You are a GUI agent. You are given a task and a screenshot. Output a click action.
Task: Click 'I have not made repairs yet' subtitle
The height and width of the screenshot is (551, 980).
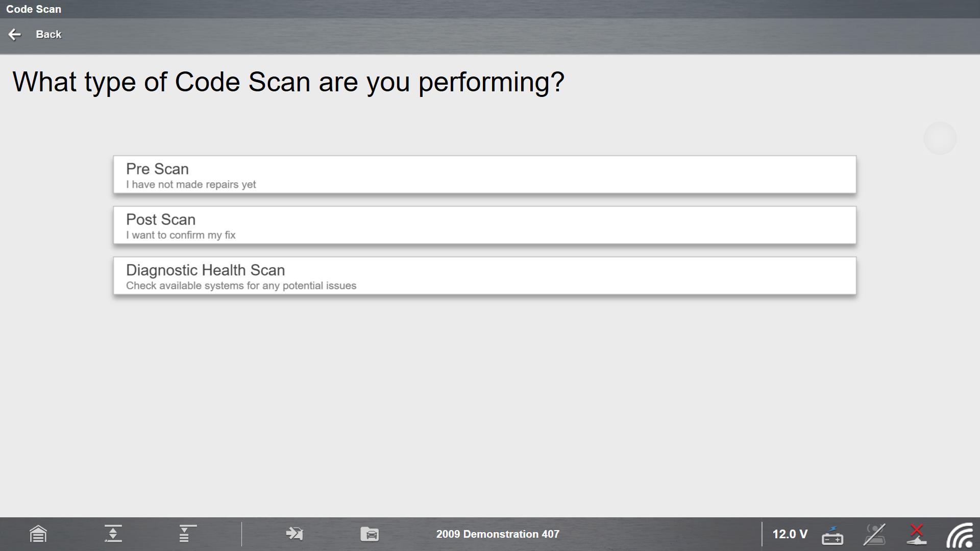point(191,185)
